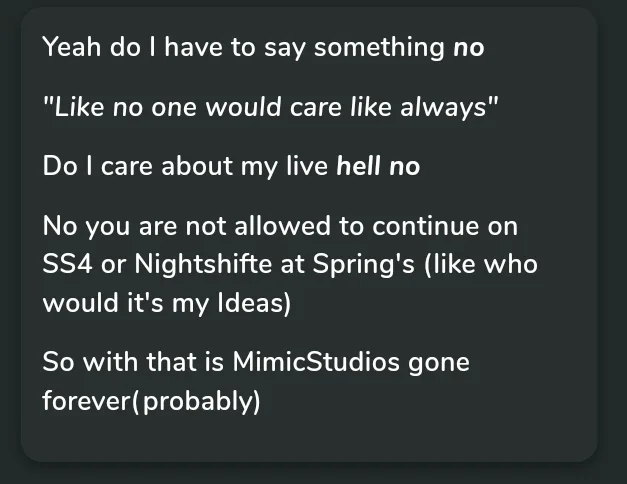Screen dimensions: 627x484
Task: Click the word "always" in the italic quote
Action: click(x=443, y=108)
